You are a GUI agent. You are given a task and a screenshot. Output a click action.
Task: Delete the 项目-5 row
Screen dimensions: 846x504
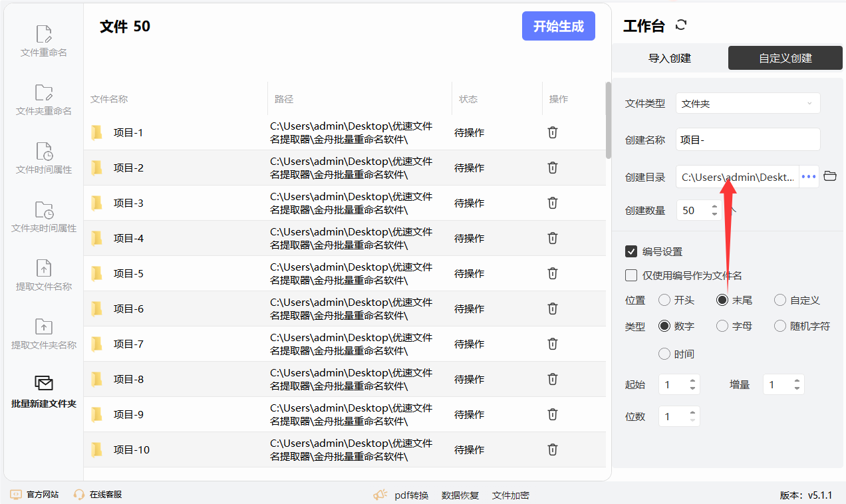[552, 273]
